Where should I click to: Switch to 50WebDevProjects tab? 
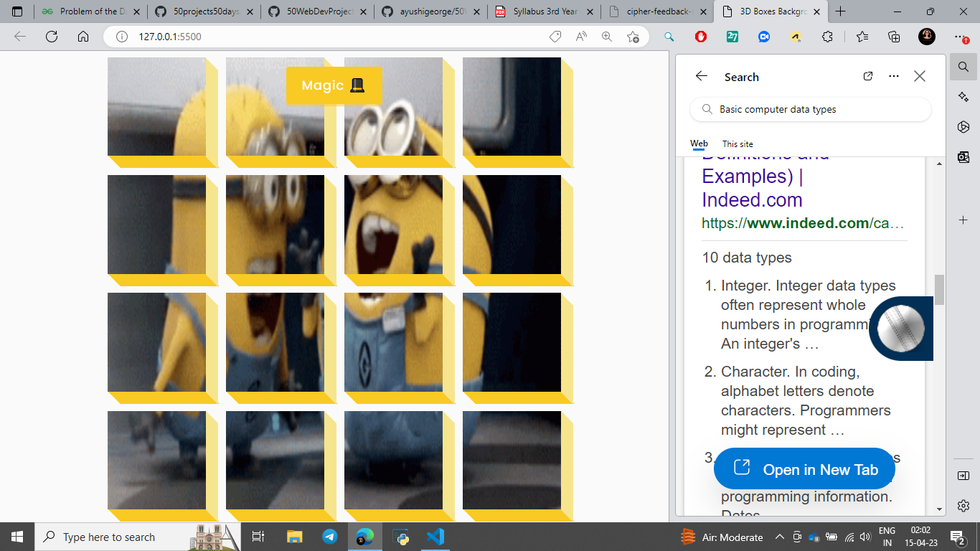pos(318,11)
